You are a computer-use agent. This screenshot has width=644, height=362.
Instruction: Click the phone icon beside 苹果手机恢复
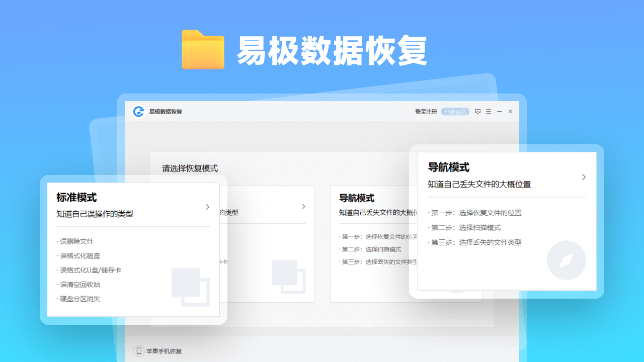139,351
